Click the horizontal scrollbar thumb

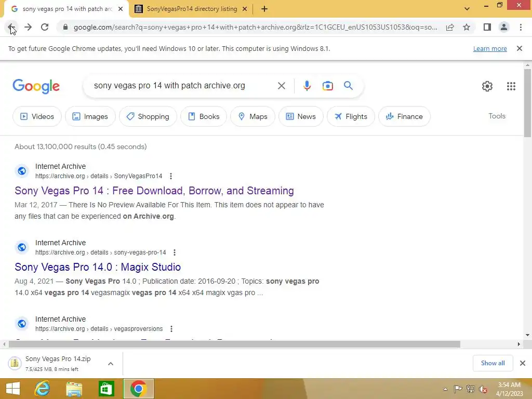234,344
